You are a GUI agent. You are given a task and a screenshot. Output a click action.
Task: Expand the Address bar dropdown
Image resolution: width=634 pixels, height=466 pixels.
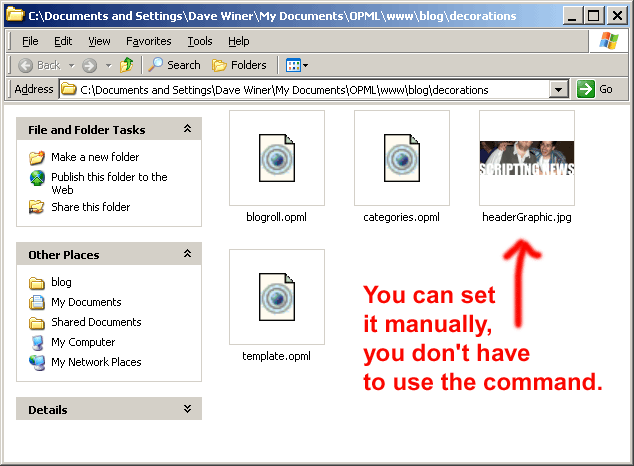pyautogui.click(x=559, y=89)
